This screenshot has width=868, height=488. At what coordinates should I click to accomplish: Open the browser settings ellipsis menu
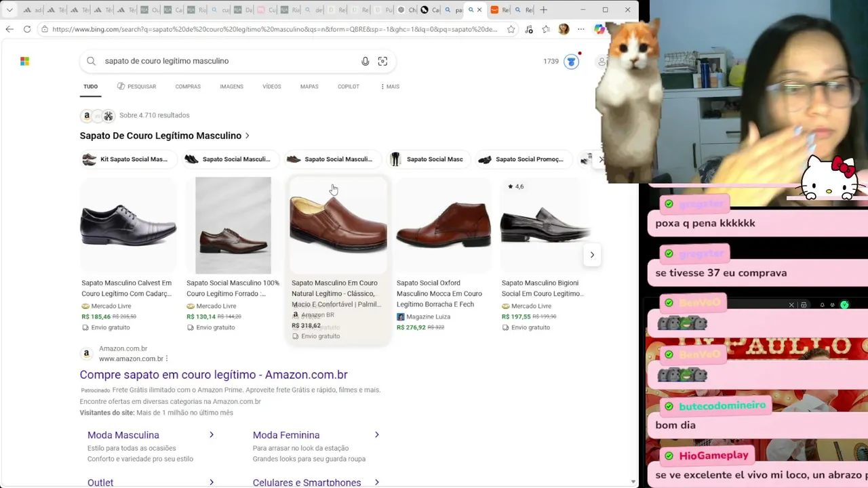[581, 29]
